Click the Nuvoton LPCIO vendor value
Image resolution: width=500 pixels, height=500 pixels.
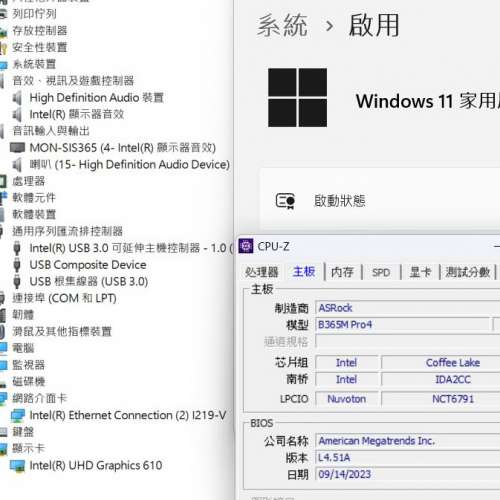pyautogui.click(x=347, y=399)
